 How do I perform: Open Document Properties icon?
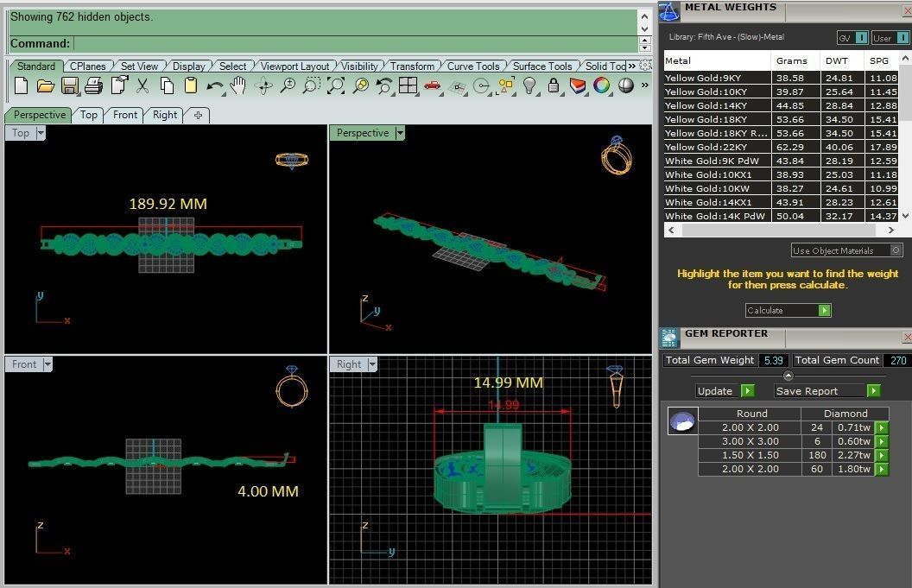(x=118, y=85)
